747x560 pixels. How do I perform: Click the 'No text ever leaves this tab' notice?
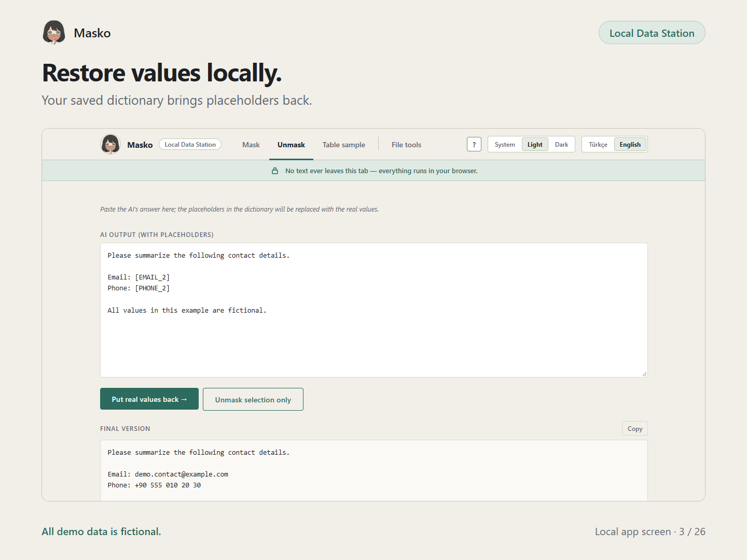coord(381,171)
